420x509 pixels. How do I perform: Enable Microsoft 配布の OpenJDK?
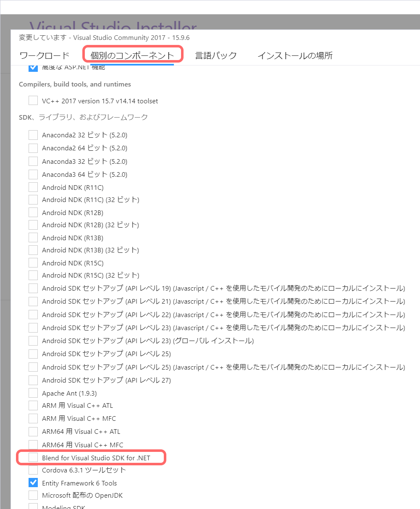(33, 495)
